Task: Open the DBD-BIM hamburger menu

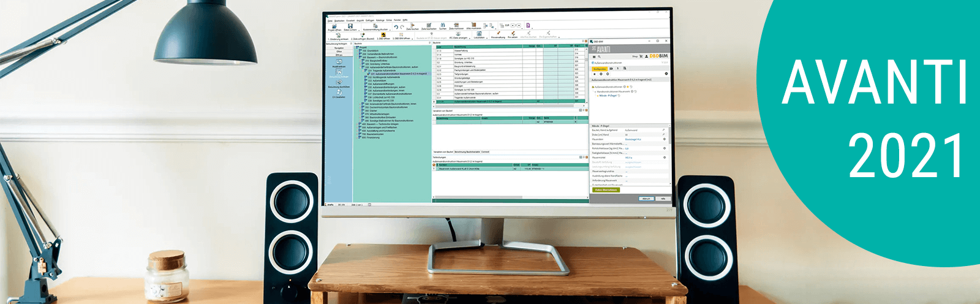Action: [594, 57]
